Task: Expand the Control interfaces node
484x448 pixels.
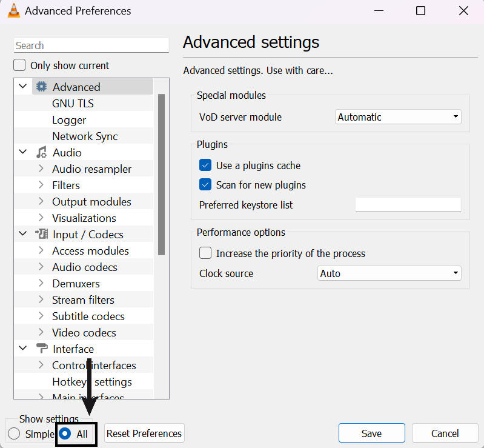Action: [41, 365]
